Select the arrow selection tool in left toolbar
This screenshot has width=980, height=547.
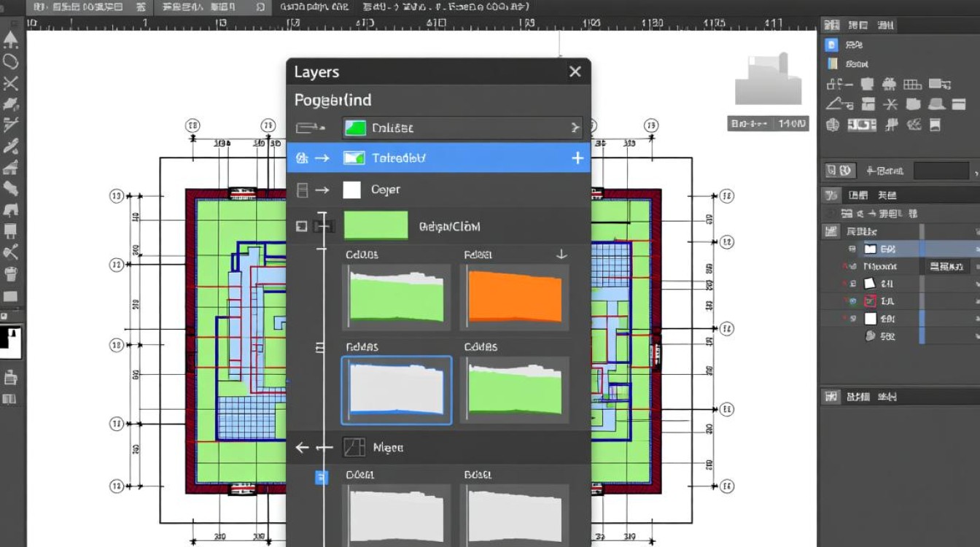10,39
